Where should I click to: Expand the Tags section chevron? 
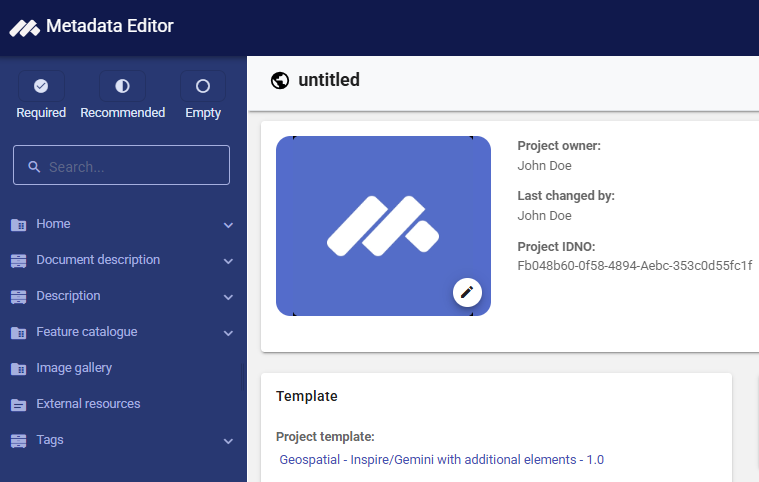click(228, 441)
